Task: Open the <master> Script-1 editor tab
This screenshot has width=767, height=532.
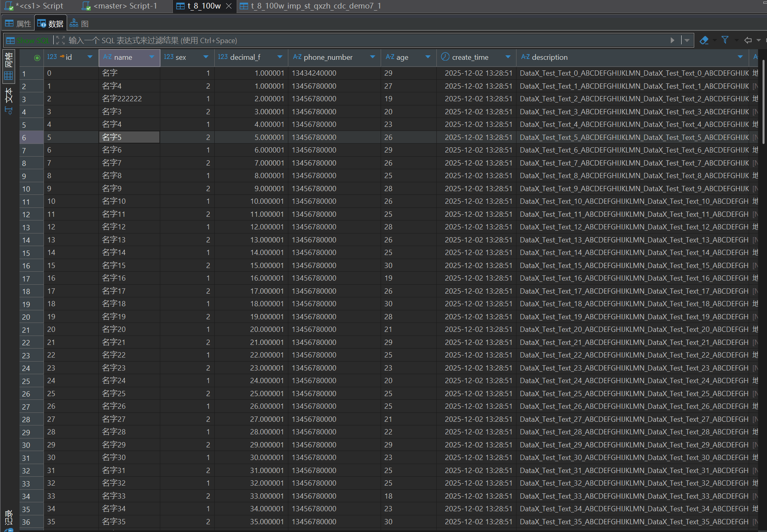Action: click(x=120, y=6)
